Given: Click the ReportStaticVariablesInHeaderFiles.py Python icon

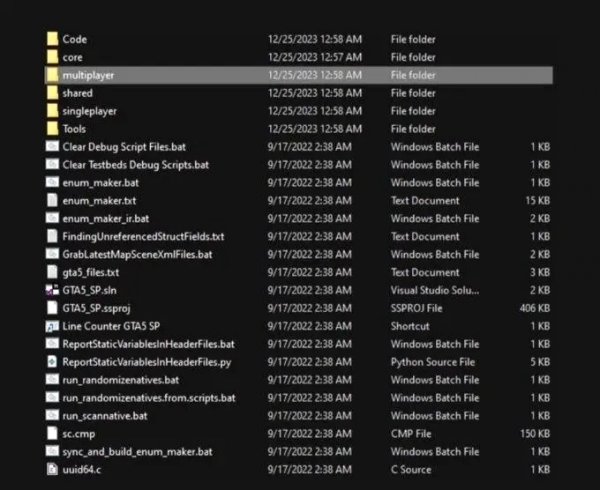Looking at the screenshot, I should coord(52,362).
